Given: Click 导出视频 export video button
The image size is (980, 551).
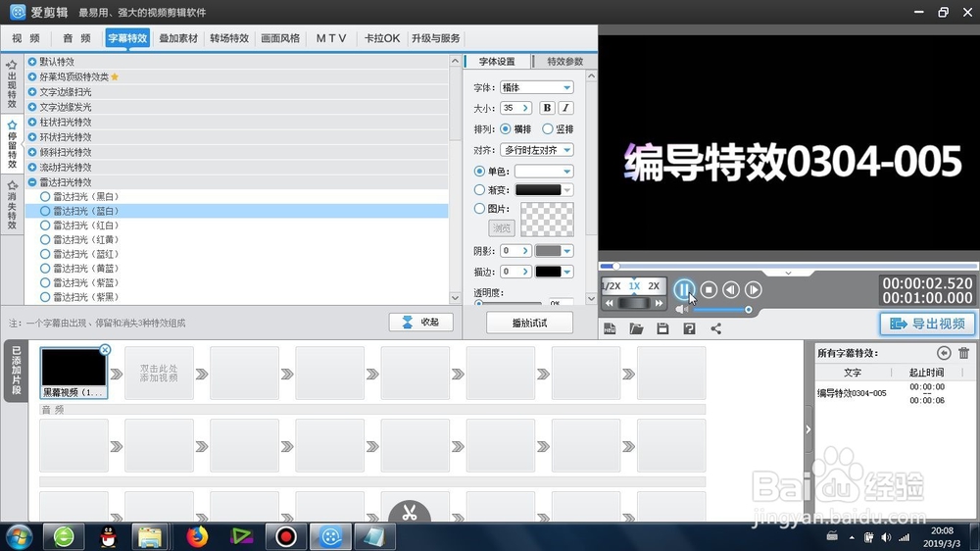Looking at the screenshot, I should [x=927, y=324].
